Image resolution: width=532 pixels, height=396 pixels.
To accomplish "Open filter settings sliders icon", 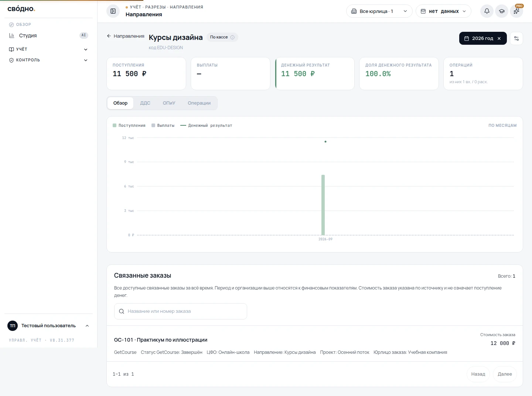I will click(516, 38).
